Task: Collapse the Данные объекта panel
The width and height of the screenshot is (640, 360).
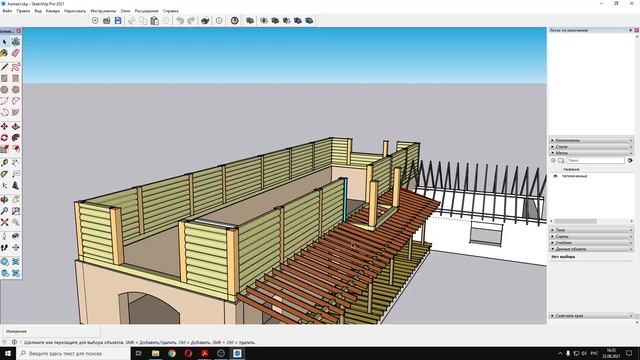Action: click(x=591, y=248)
